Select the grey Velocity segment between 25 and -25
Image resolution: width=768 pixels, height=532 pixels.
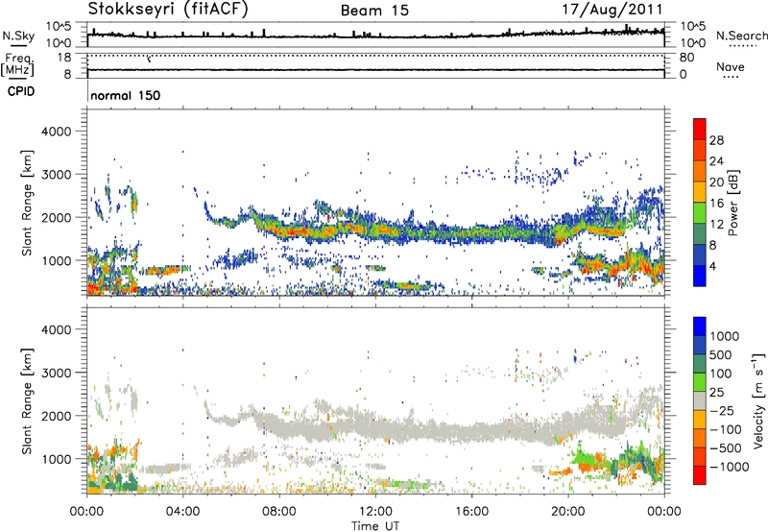coord(700,400)
